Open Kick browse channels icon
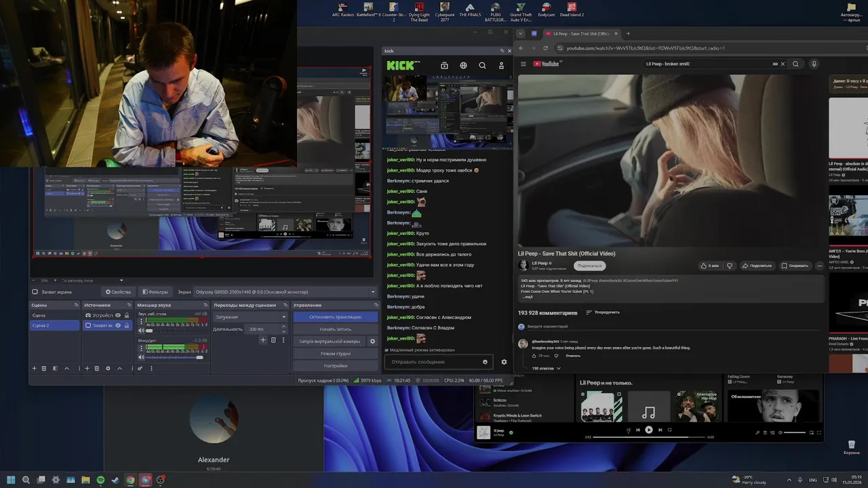The image size is (868, 488). pos(444,66)
